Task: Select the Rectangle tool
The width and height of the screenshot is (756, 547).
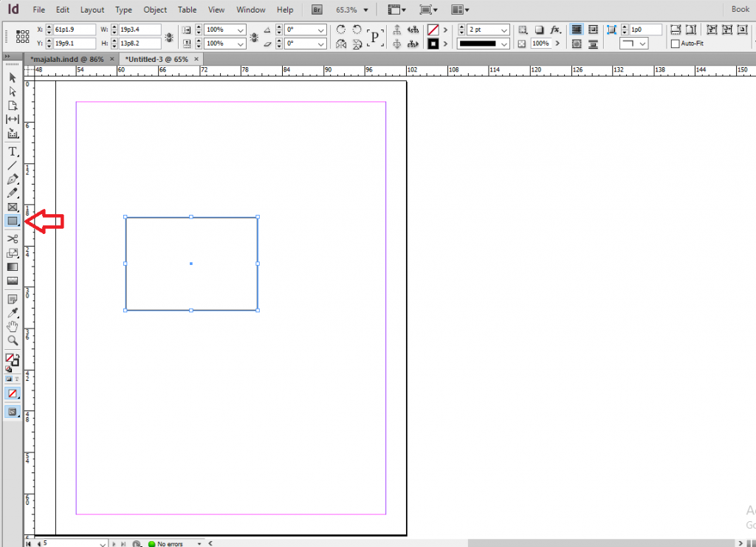Action: click(x=13, y=221)
